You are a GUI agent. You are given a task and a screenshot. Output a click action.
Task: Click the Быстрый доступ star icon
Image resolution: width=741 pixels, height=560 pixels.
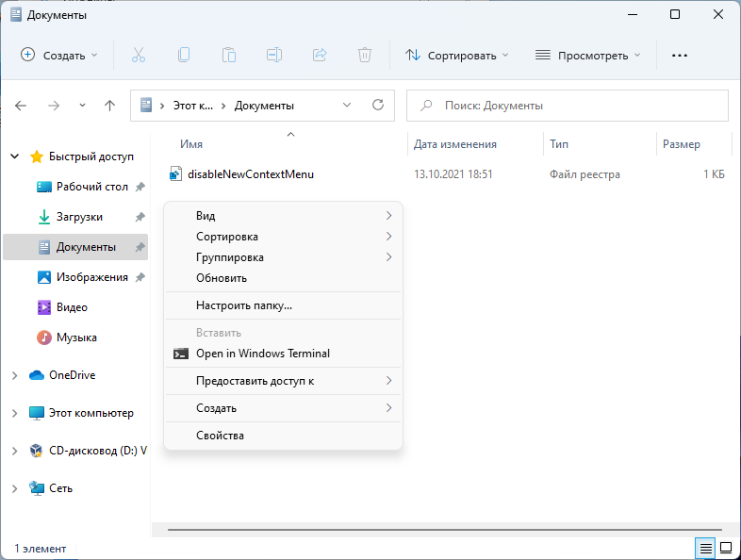tap(37, 156)
